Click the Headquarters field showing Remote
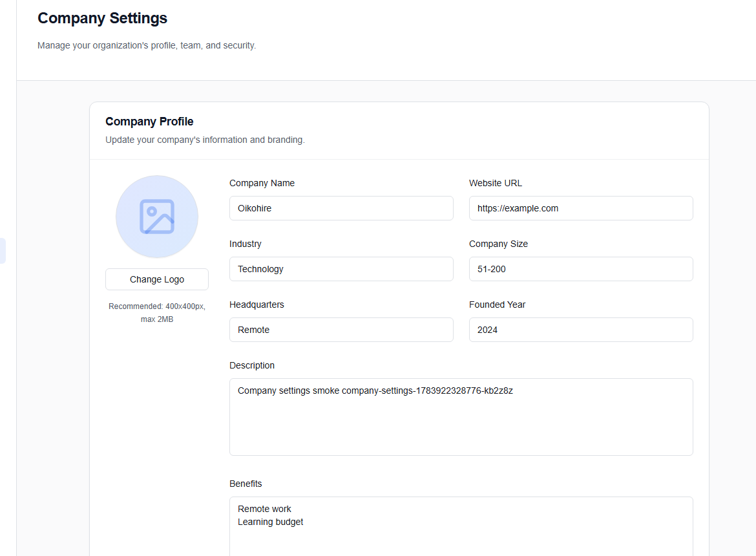Image resolution: width=756 pixels, height=556 pixels. pos(341,330)
